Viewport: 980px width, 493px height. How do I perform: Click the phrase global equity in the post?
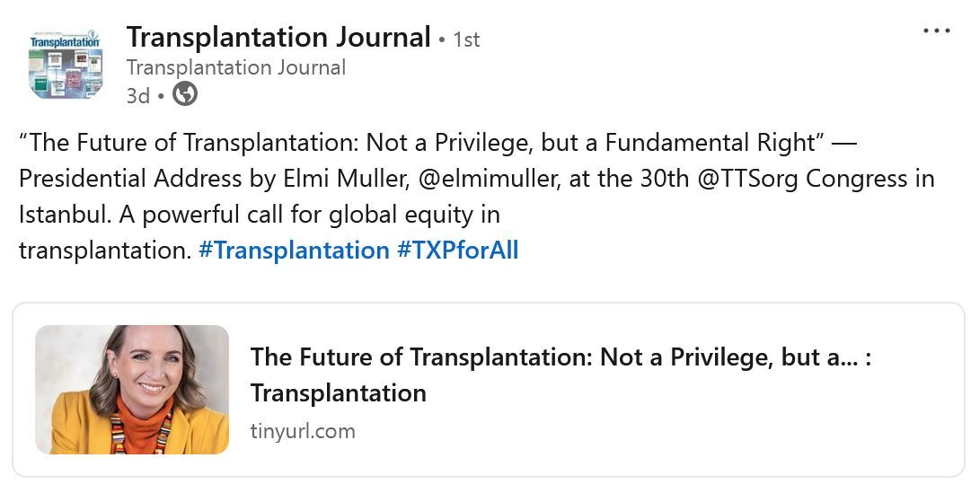pos(404,215)
